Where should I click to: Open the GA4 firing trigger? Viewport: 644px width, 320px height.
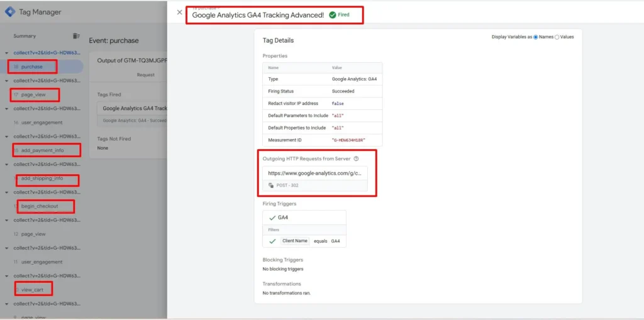[x=304, y=218]
